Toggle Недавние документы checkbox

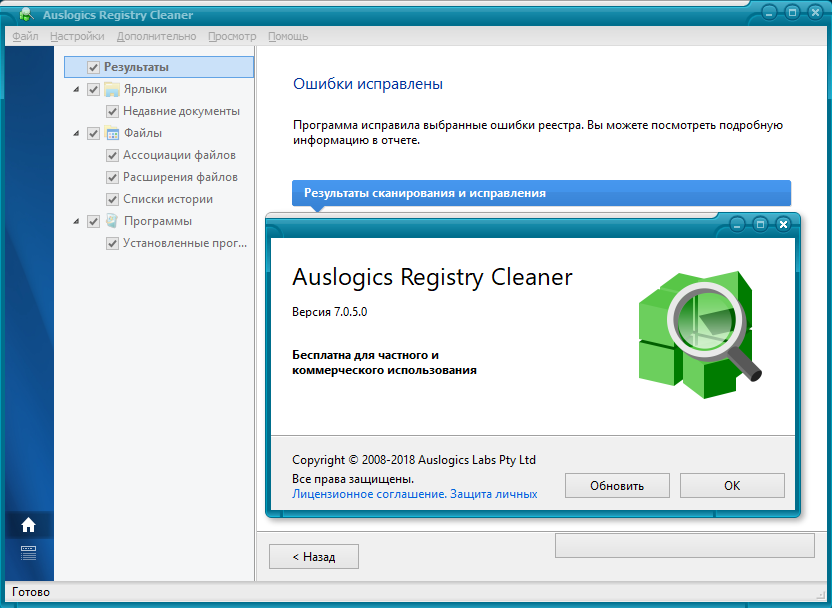coord(112,111)
